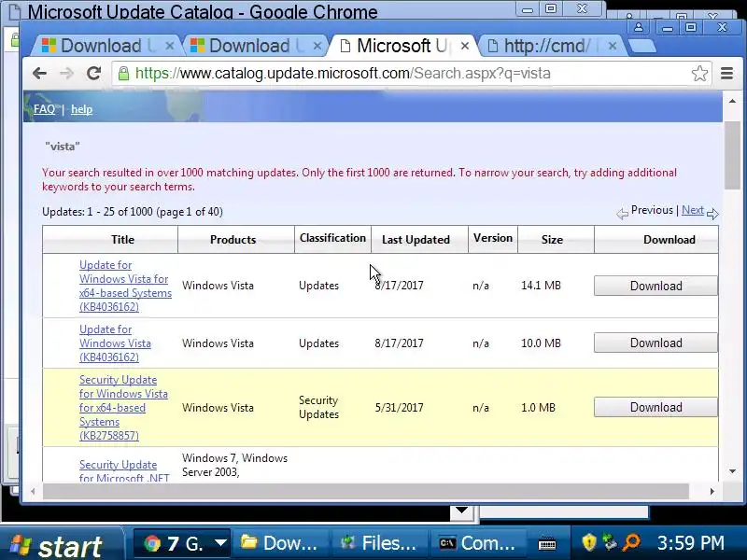The width and height of the screenshot is (747, 560).
Task: Click the dropdown arrow below the Chrome window
Action: tap(461, 511)
